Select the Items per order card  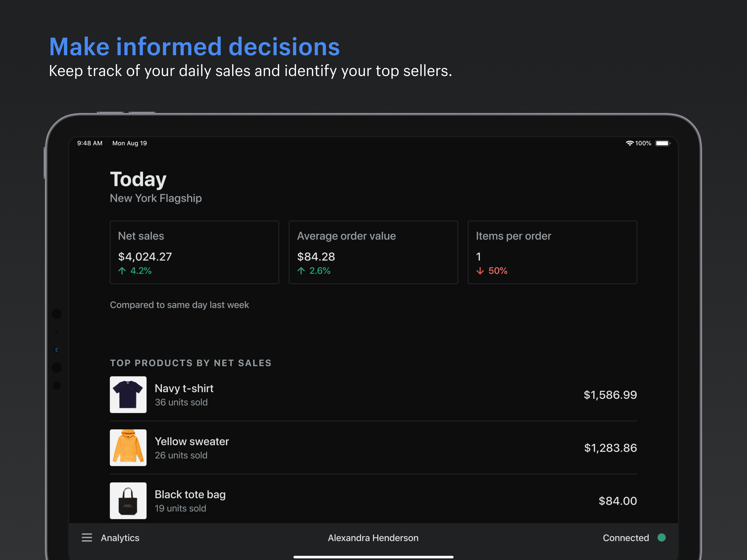point(552,252)
